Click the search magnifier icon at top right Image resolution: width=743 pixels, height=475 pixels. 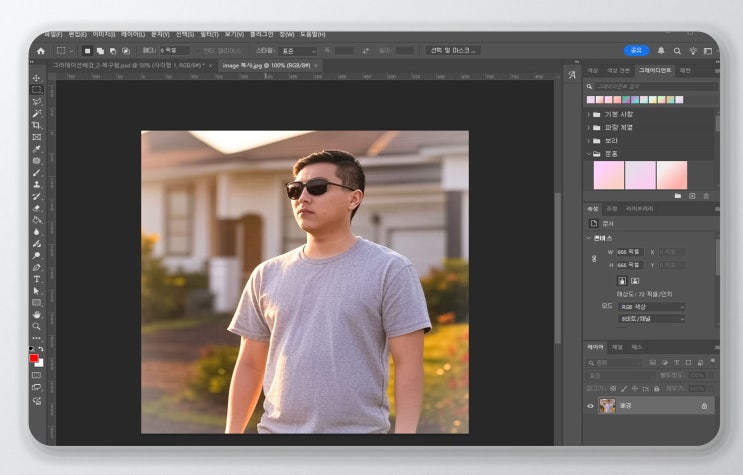(x=677, y=50)
